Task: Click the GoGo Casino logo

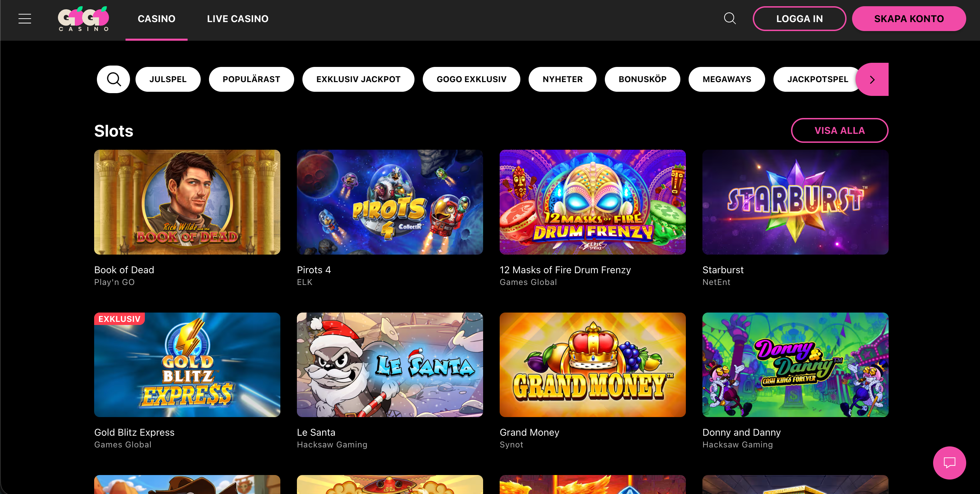Action: 83,18
